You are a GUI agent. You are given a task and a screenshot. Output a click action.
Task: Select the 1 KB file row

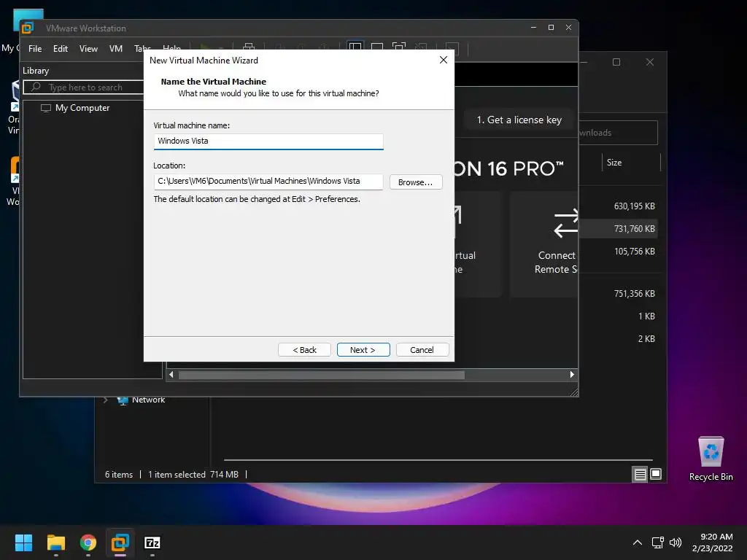pyautogui.click(x=619, y=316)
